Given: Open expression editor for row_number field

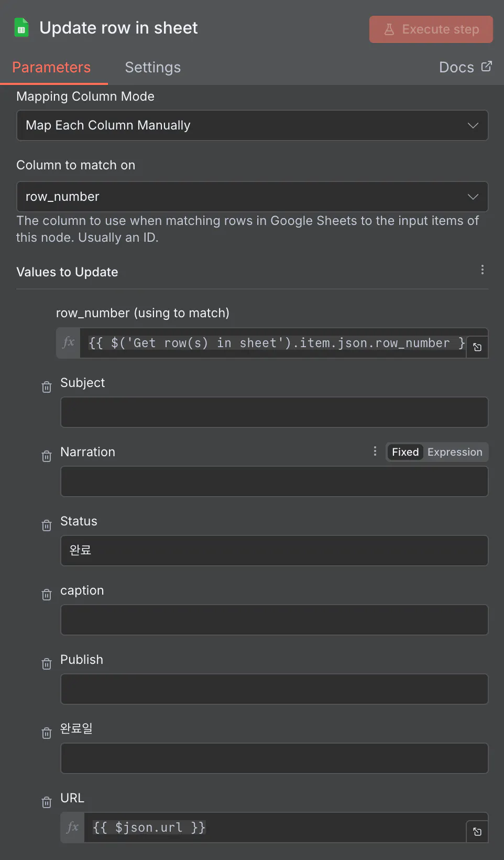Looking at the screenshot, I should (x=477, y=347).
